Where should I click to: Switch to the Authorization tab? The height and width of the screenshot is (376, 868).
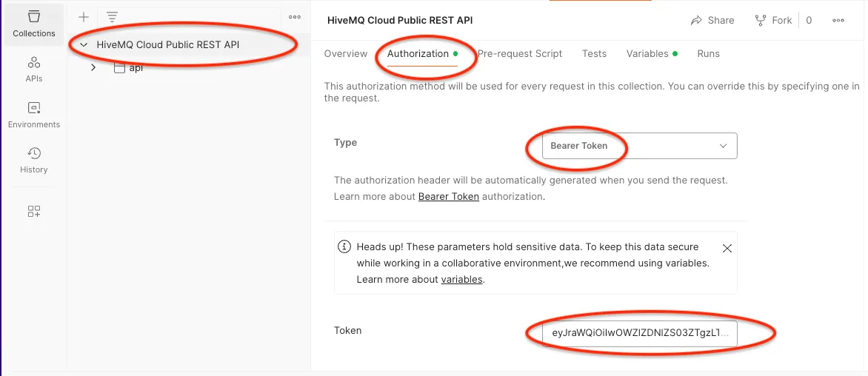(422, 53)
